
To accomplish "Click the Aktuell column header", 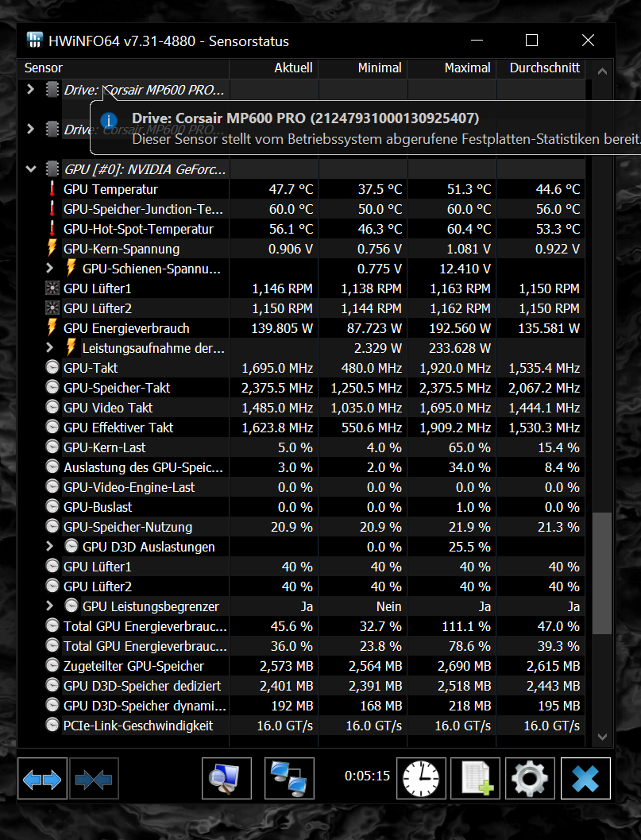I will pos(274,68).
